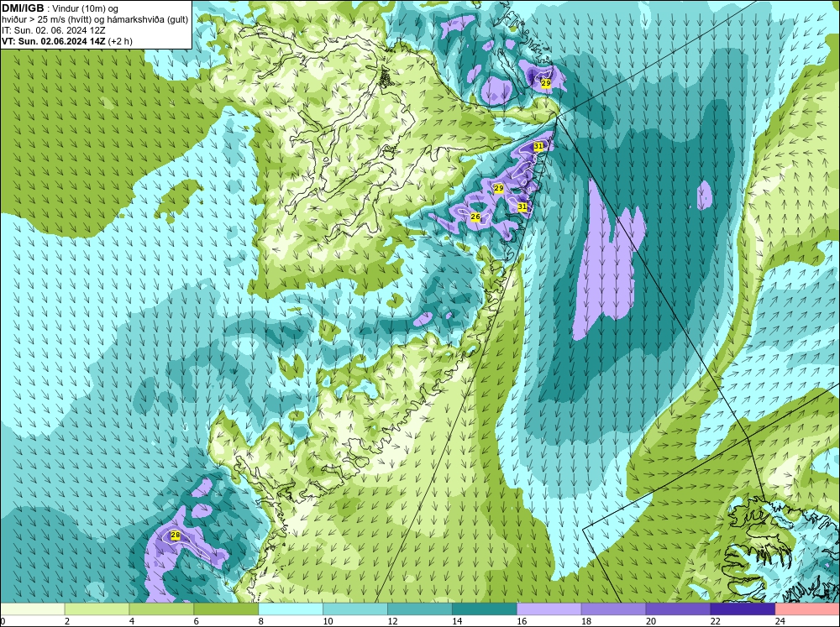Screen dimensions: 840x627
Task: Click the '(+2 h)' forecast offset text
Action: [x=120, y=41]
